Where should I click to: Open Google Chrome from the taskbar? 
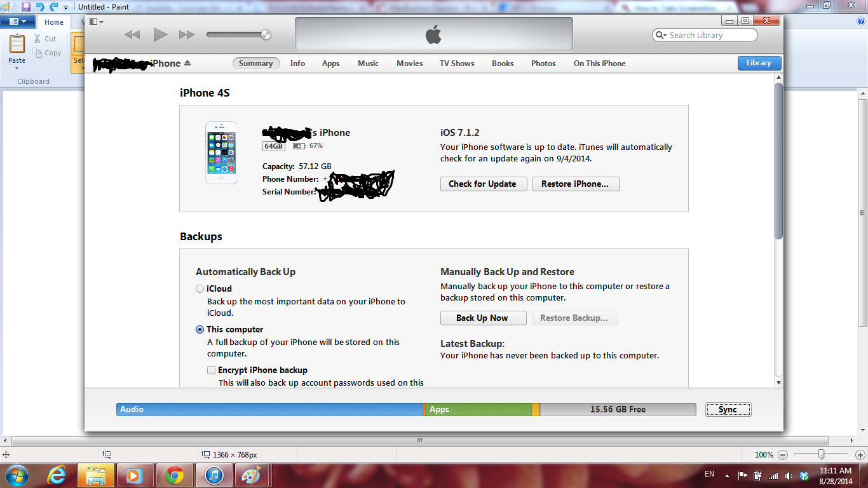click(175, 475)
